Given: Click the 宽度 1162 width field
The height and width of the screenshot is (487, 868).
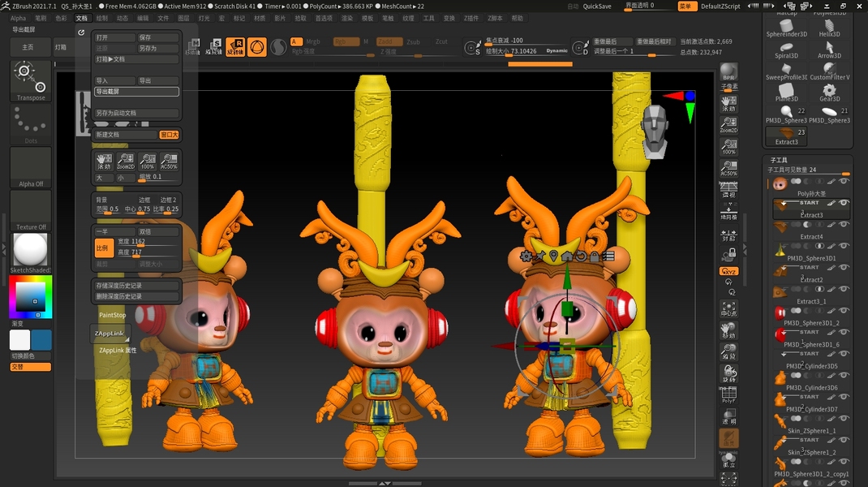Looking at the screenshot, I should [x=148, y=242].
